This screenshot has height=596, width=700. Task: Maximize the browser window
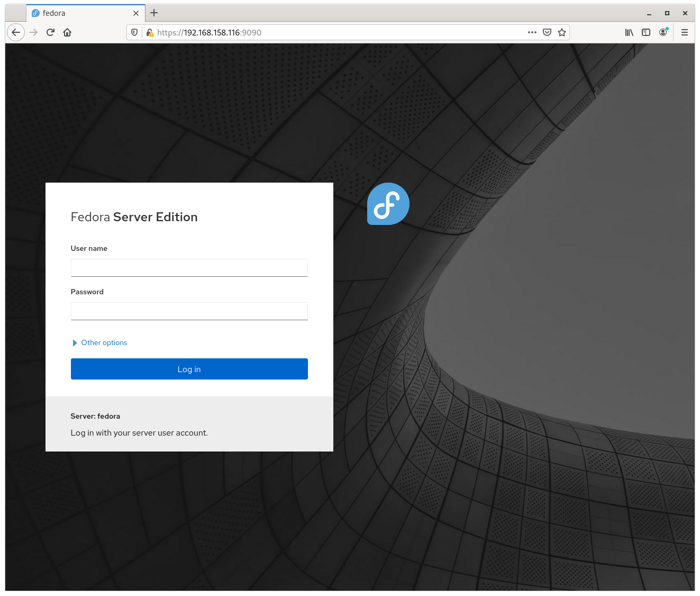coord(667,13)
